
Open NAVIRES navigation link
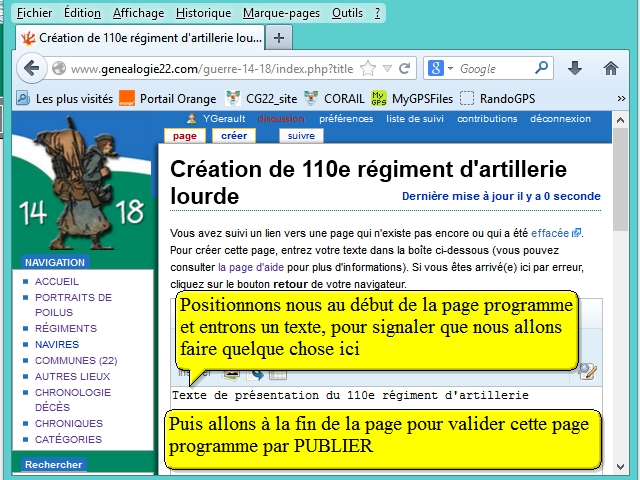click(57, 344)
